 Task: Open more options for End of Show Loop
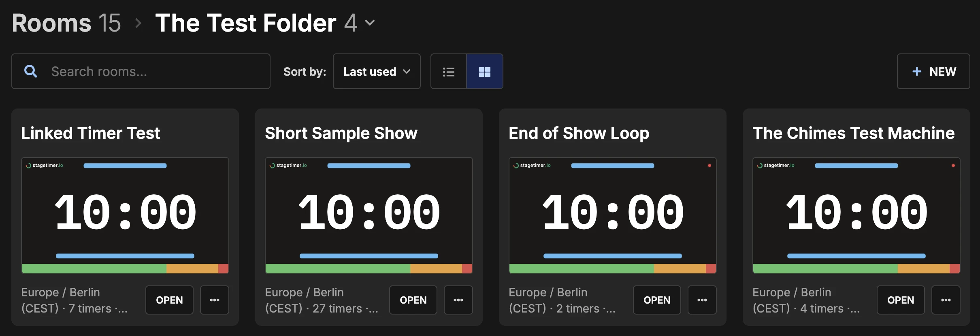point(702,300)
